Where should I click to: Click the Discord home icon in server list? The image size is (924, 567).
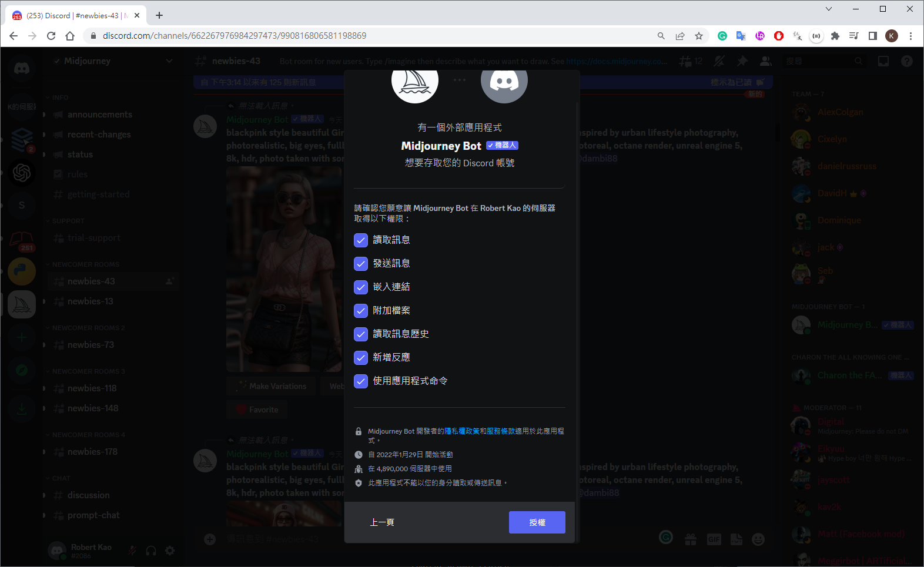[22, 69]
